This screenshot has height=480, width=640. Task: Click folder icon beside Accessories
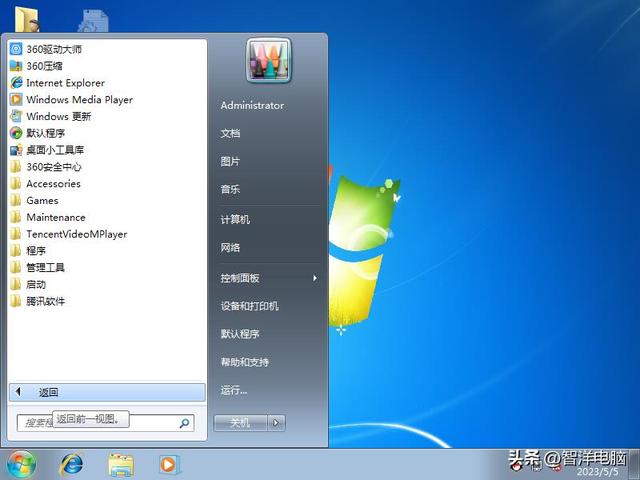click(16, 183)
